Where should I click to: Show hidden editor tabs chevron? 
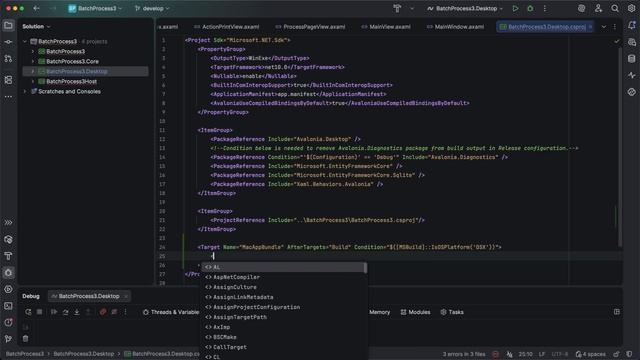click(x=604, y=27)
